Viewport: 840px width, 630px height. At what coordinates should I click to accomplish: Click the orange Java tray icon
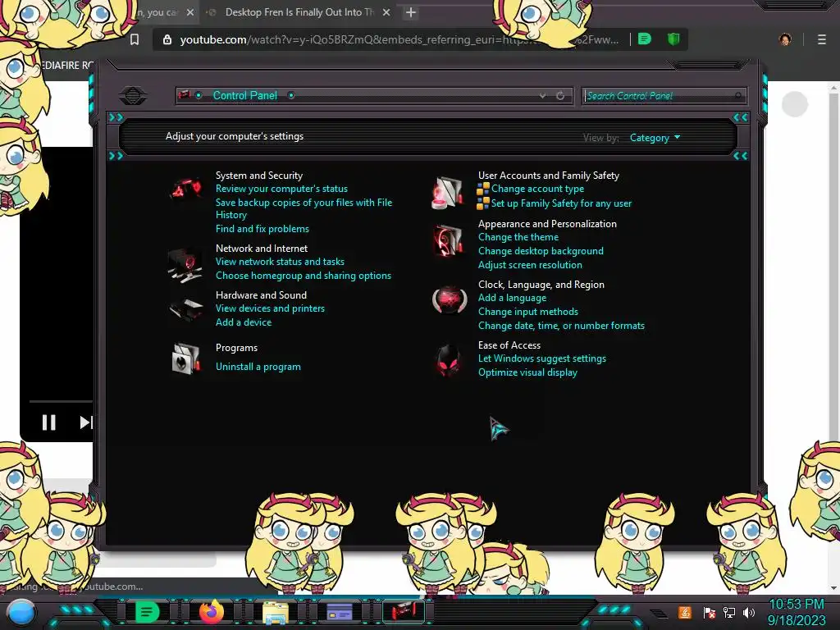[x=685, y=612]
